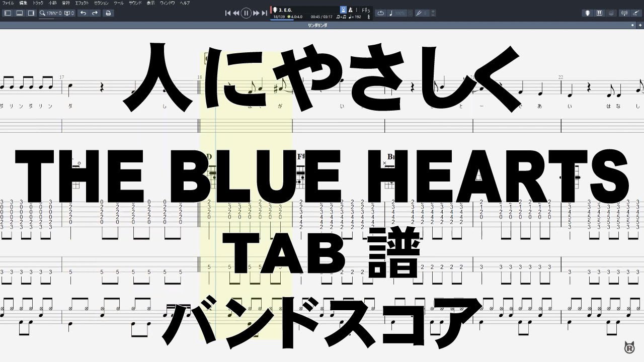Screen dimensions: 644x362
Task: Open the ヘルプ menu
Action: [185, 3]
